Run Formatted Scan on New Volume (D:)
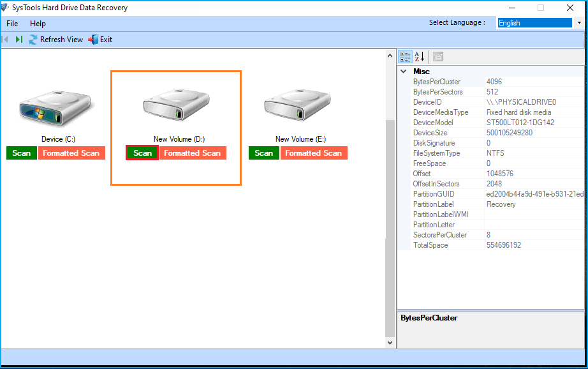The image size is (588, 369). point(193,153)
